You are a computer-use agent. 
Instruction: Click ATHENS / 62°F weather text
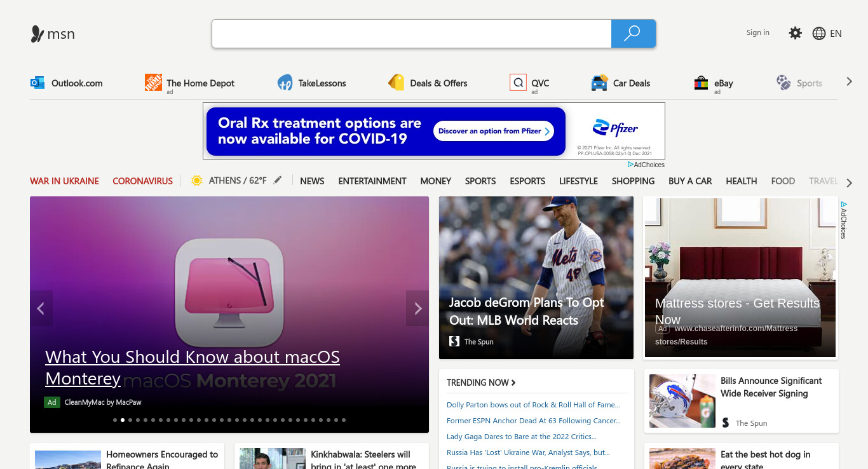(238, 180)
